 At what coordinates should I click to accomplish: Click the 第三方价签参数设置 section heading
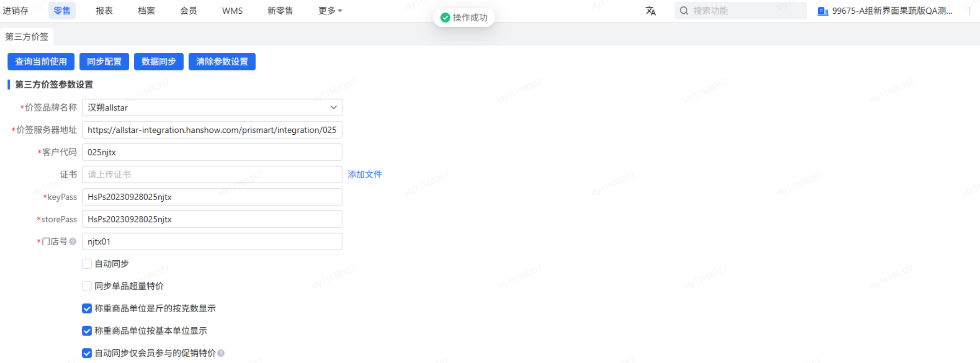click(x=54, y=85)
